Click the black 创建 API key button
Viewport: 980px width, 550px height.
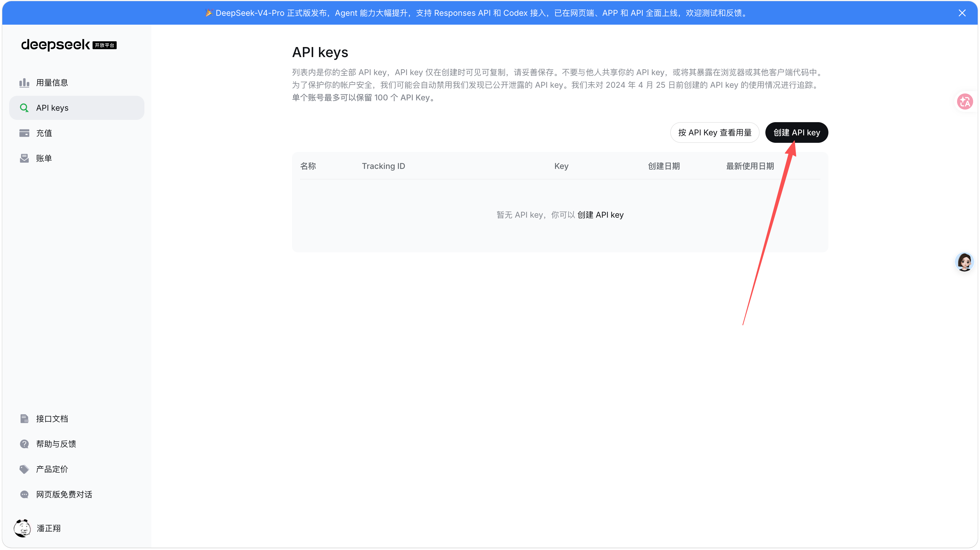[x=797, y=132]
